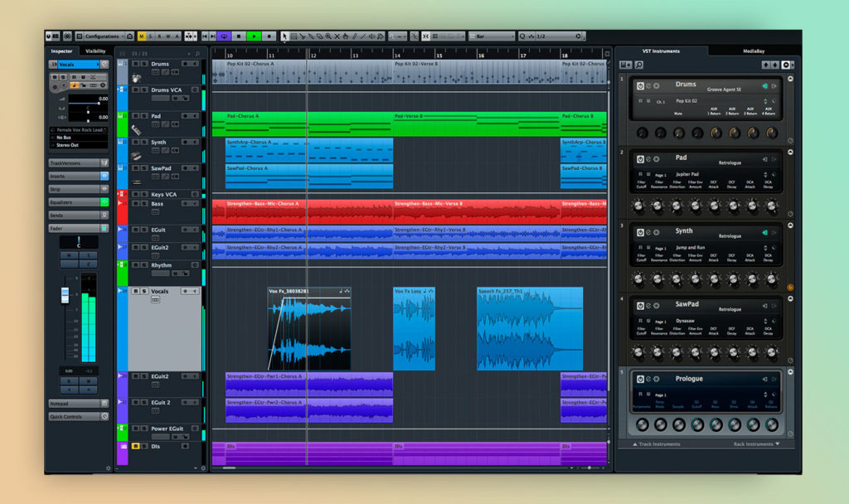Add a new track with the plus icon
The height and width of the screenshot is (504, 849).
[x=189, y=54]
